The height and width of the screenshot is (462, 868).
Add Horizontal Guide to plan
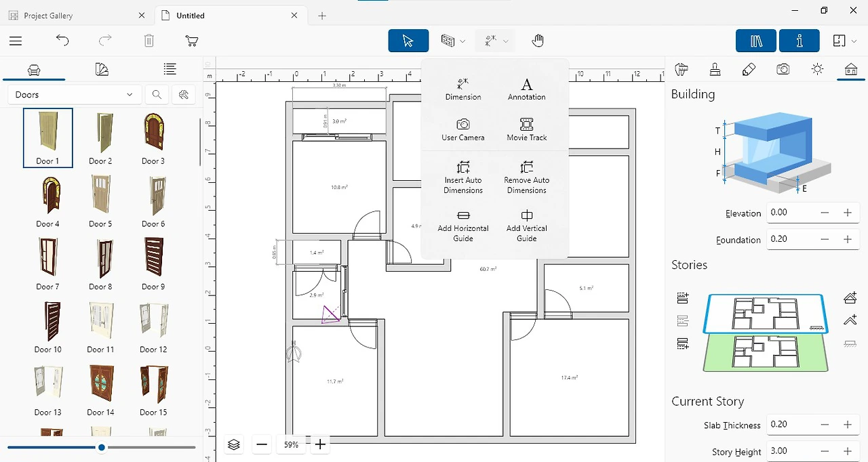pyautogui.click(x=463, y=226)
